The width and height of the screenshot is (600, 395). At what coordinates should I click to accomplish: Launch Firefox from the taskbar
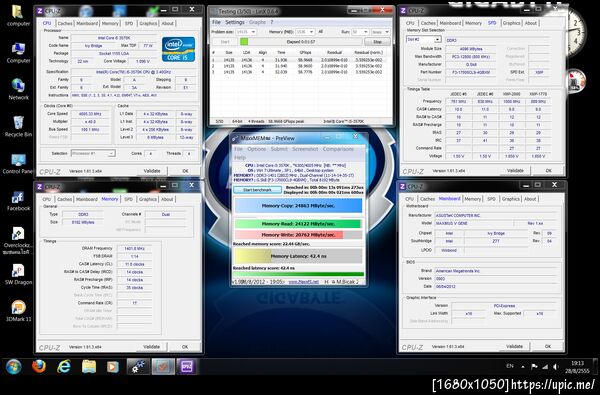pyautogui.click(x=38, y=367)
